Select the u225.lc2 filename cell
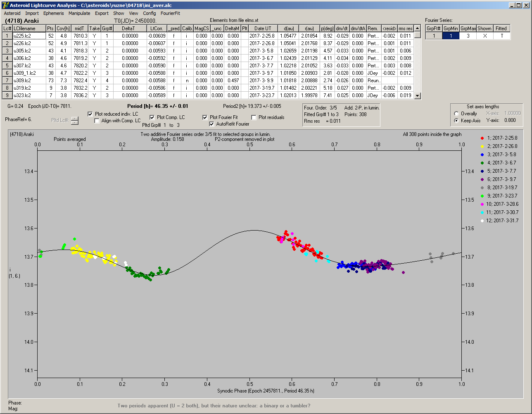The height and width of the screenshot is (414, 532). click(29, 36)
